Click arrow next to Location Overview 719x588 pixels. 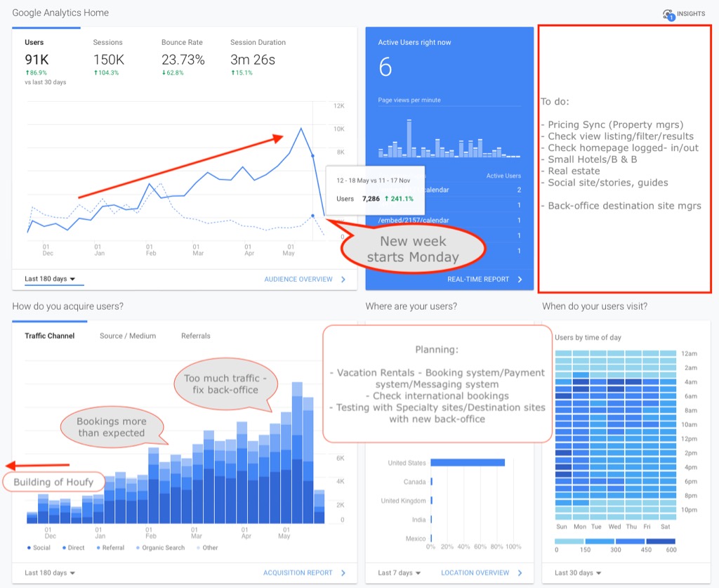(522, 573)
